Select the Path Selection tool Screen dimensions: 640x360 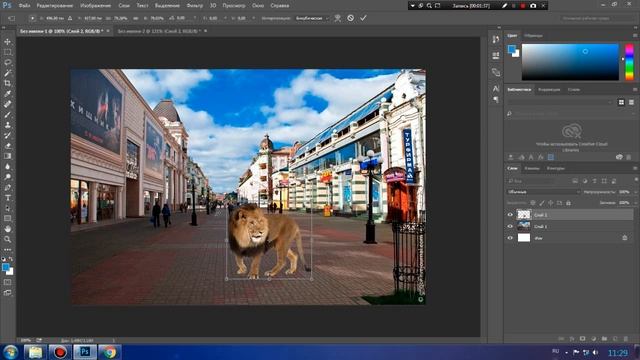(x=7, y=208)
